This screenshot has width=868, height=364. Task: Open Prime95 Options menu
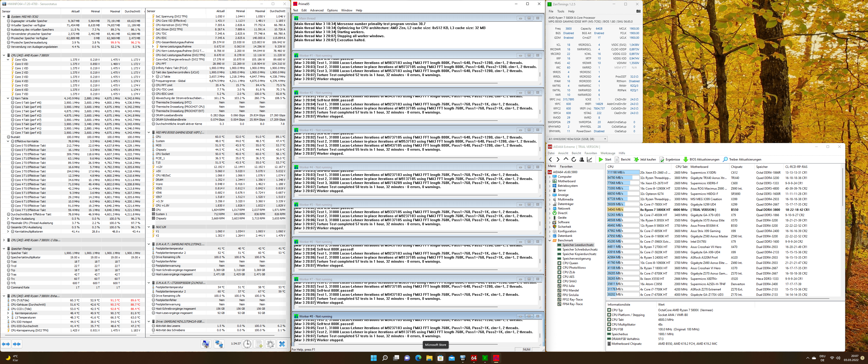[x=332, y=10]
